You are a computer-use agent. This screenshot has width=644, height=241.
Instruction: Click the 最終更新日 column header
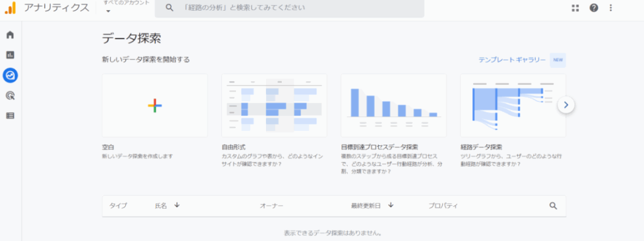pos(365,206)
